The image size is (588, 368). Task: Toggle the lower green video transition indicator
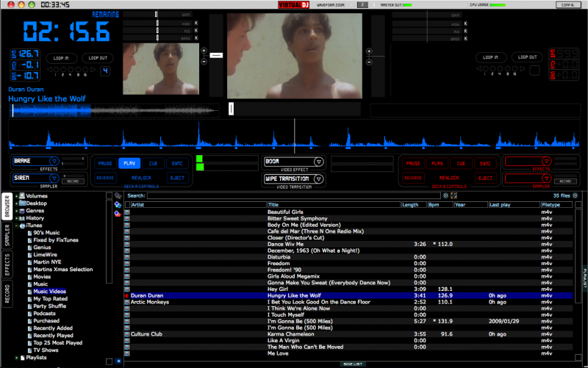(199, 167)
